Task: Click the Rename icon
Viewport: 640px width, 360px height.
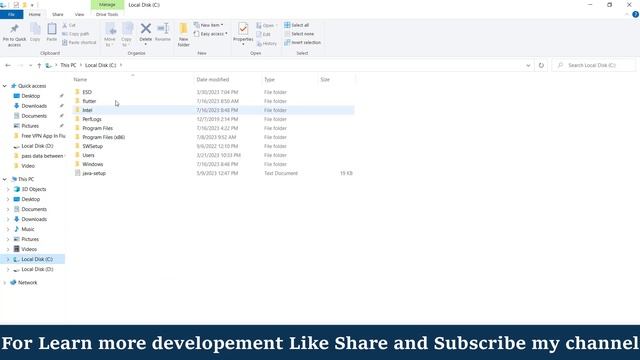Action: tap(163, 29)
